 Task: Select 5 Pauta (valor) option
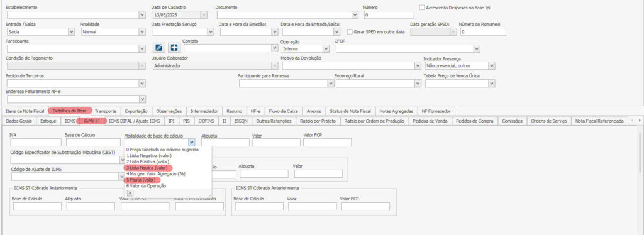click(169, 180)
